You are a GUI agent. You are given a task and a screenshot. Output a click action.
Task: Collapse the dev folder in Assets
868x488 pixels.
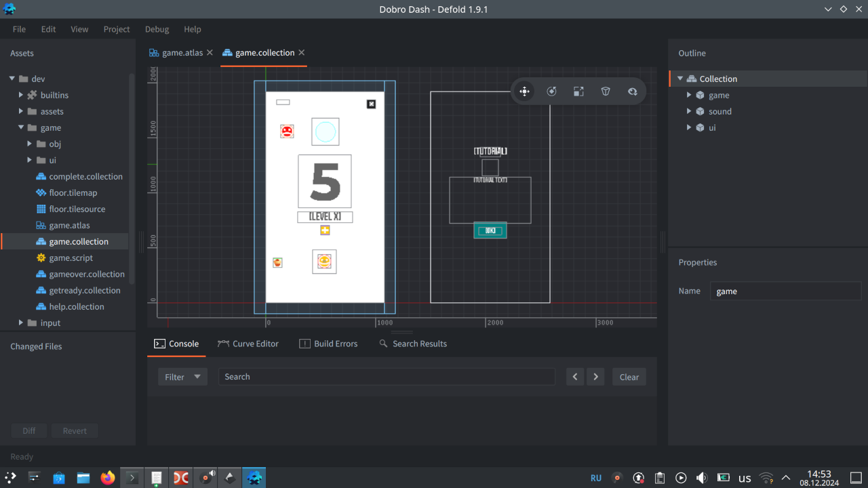pos(12,79)
